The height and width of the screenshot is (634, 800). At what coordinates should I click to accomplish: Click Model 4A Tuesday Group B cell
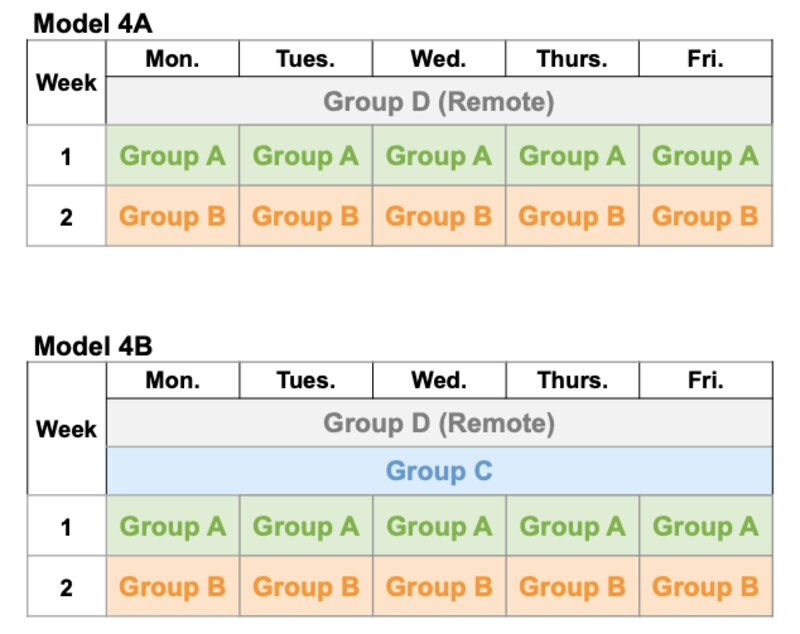pos(305,216)
